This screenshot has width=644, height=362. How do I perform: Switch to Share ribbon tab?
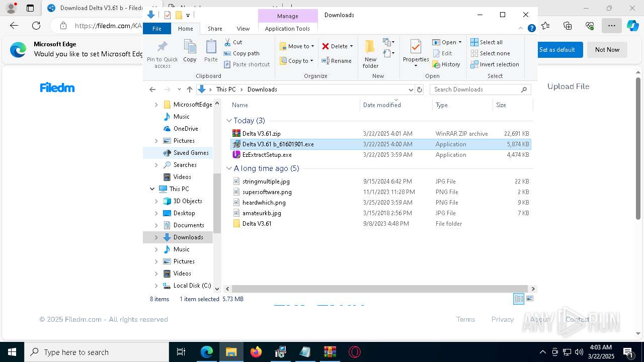pyautogui.click(x=215, y=29)
